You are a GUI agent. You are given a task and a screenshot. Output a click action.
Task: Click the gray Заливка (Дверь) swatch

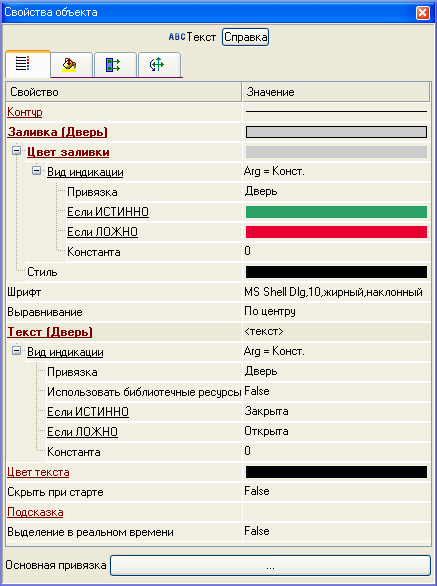pyautogui.click(x=336, y=132)
